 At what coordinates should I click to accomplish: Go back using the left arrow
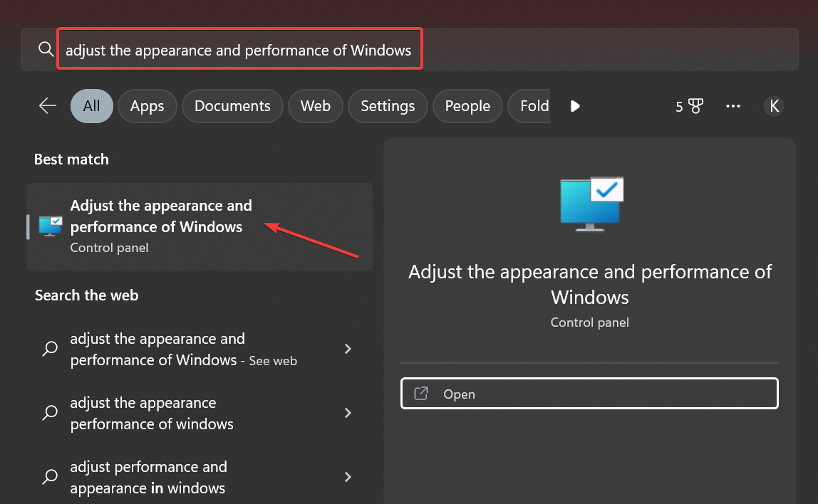[48, 106]
